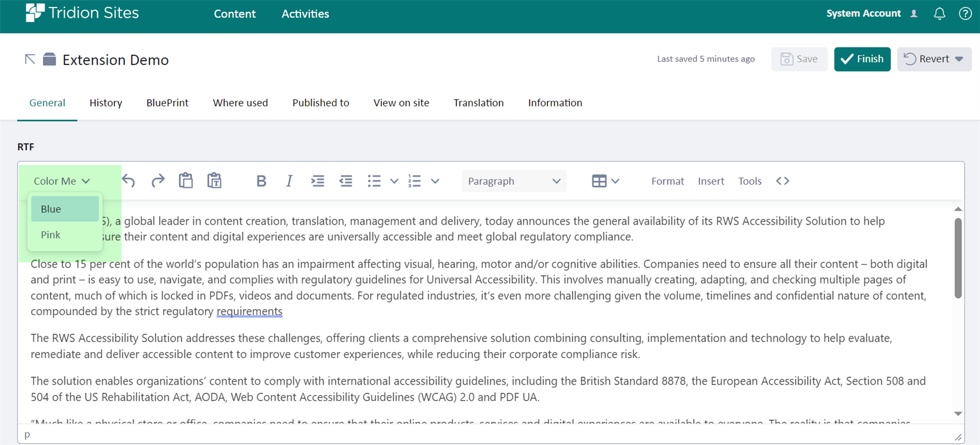This screenshot has height=445, width=980.
Task: Expand the table options chevron
Action: pos(615,181)
